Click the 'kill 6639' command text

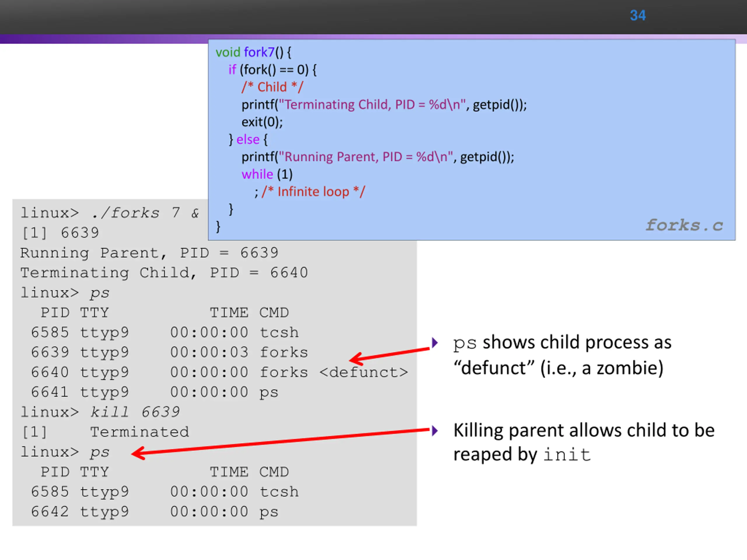click(135, 412)
